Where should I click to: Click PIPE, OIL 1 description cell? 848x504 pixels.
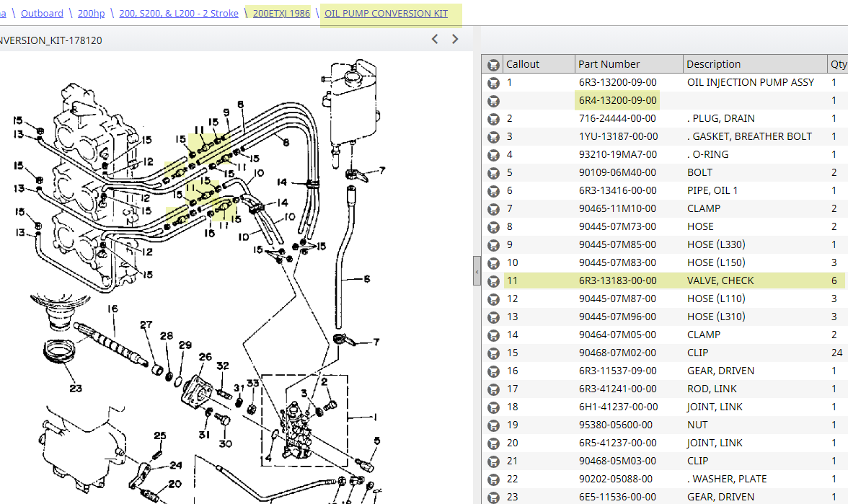click(x=712, y=190)
